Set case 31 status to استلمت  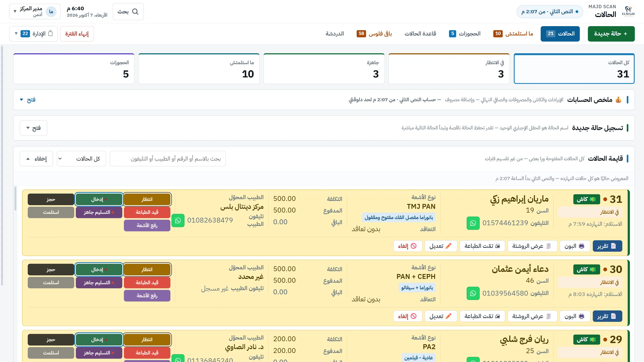51,212
